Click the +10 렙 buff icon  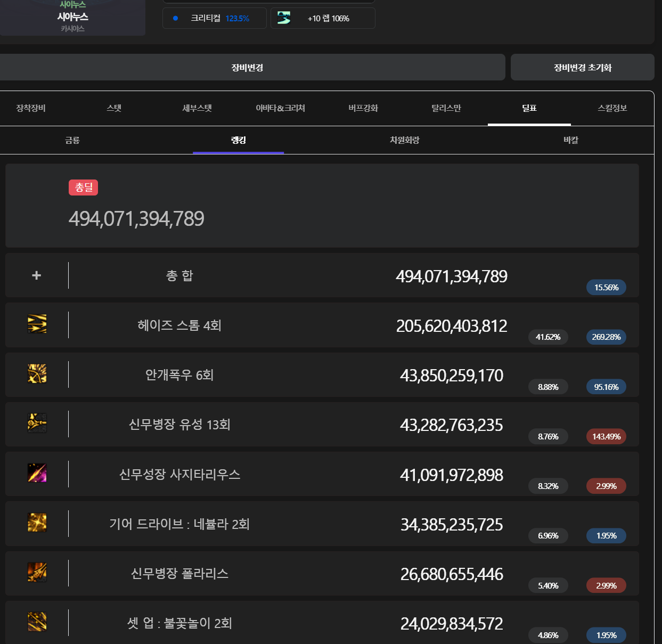284,18
